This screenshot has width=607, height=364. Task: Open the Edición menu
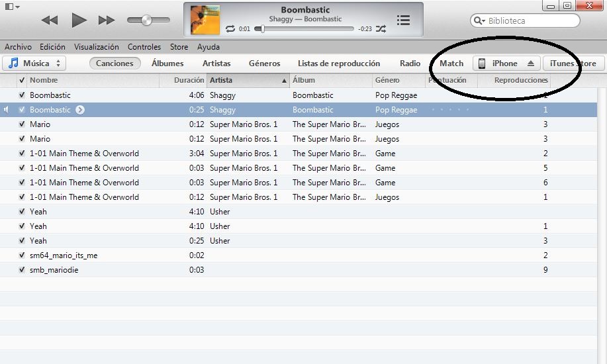[52, 47]
